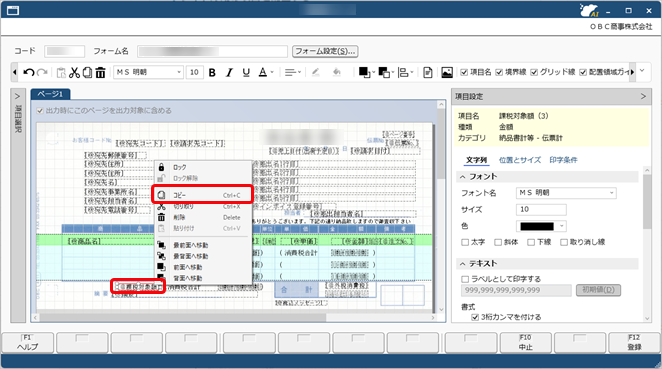Switch to the 印字条件 tab
Image resolution: width=662 pixels, height=369 pixels.
point(563,160)
